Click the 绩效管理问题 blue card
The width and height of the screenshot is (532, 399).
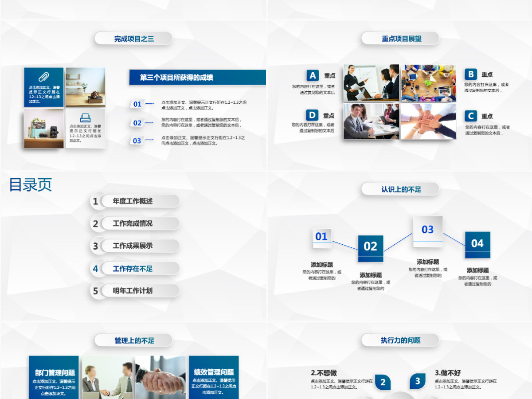(214, 377)
